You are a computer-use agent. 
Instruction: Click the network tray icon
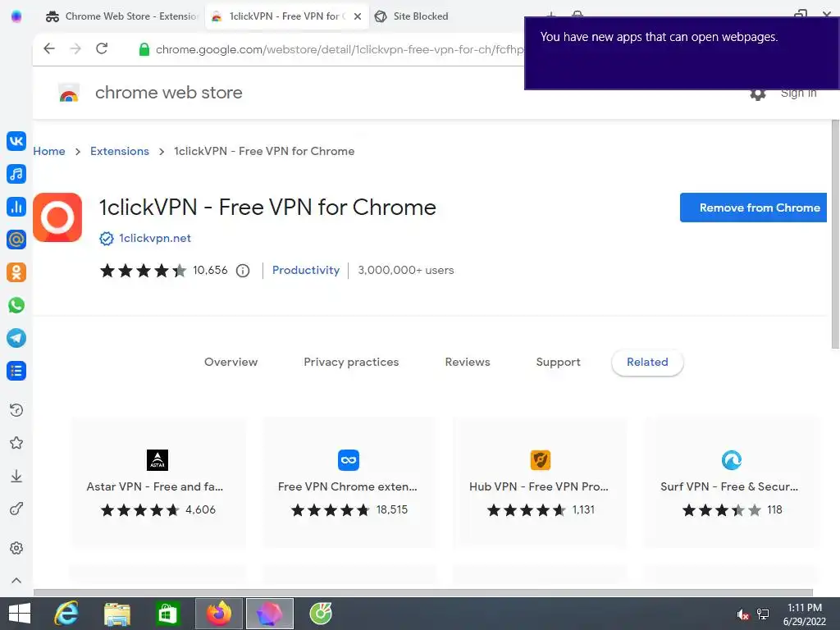click(763, 614)
